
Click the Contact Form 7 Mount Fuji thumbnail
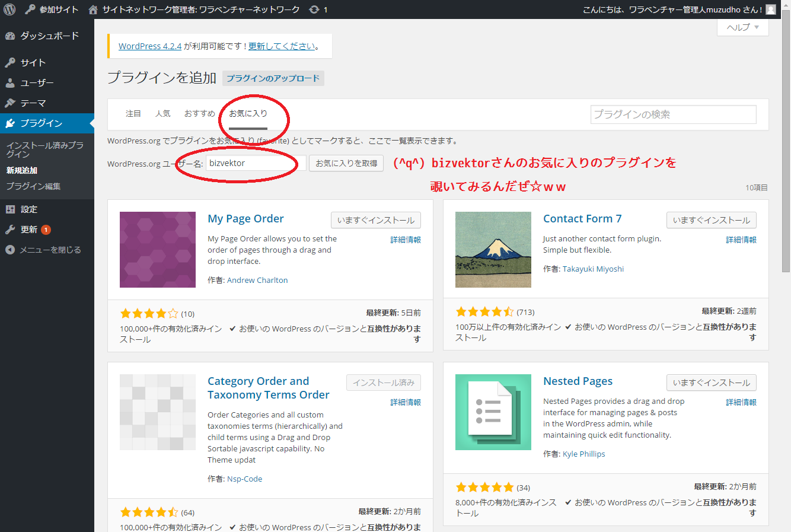click(493, 250)
